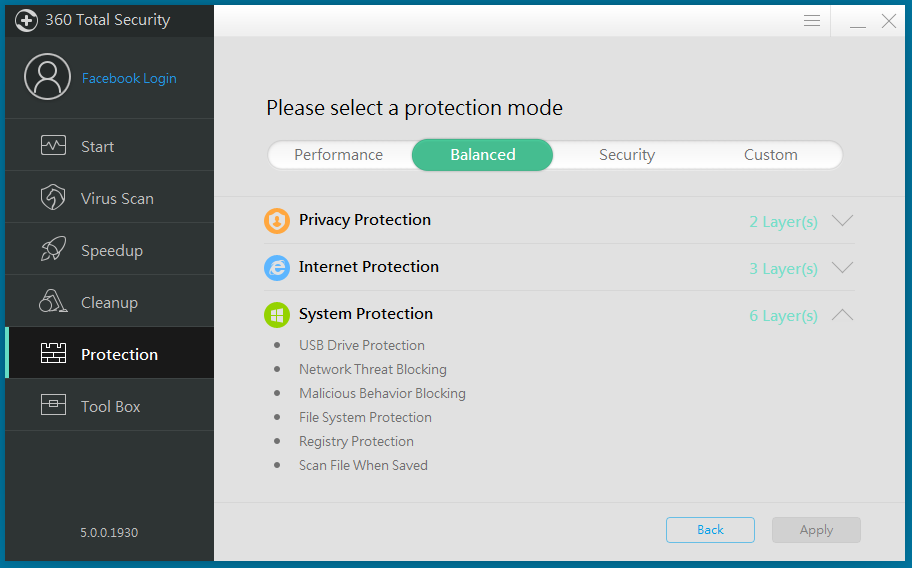Image resolution: width=912 pixels, height=568 pixels.
Task: Select the Security protection mode
Action: tap(627, 155)
